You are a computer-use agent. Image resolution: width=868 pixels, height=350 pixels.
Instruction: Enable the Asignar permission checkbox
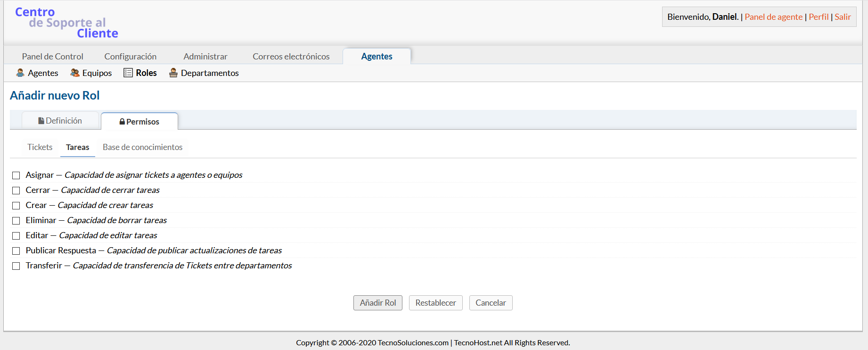pyautogui.click(x=16, y=175)
